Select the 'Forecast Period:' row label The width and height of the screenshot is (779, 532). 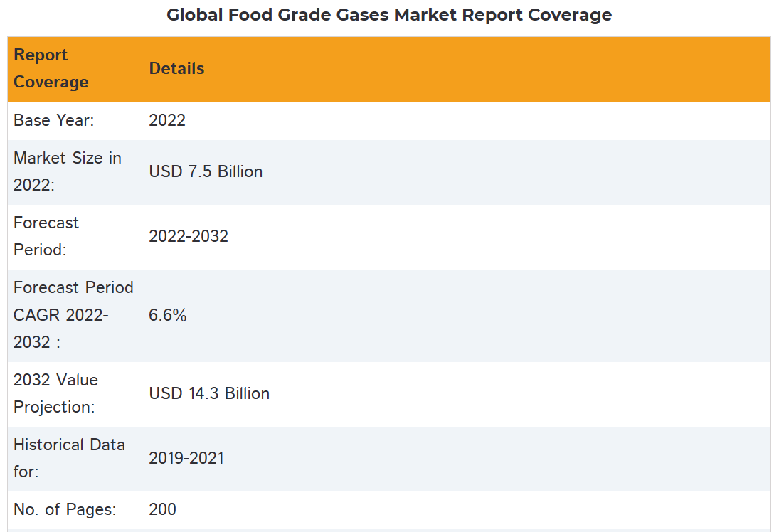click(x=46, y=237)
